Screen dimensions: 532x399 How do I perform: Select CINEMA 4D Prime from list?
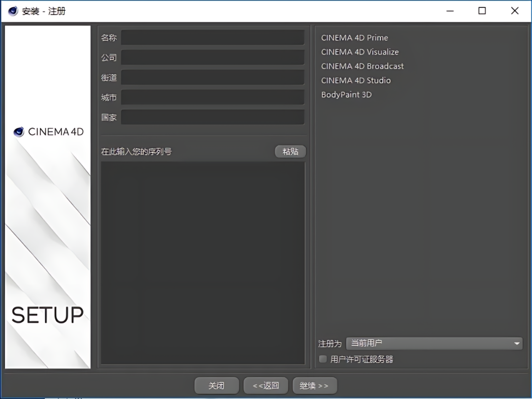(355, 38)
